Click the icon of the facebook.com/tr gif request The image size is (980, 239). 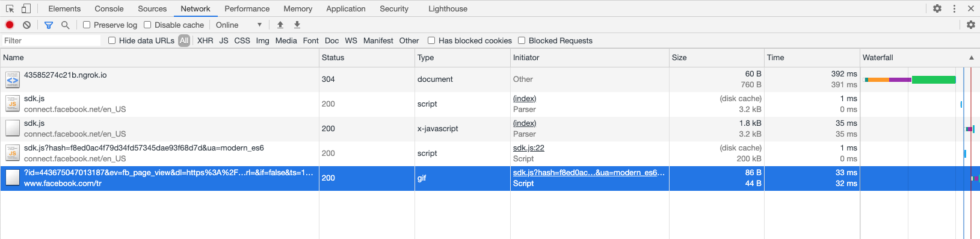[x=13, y=178]
